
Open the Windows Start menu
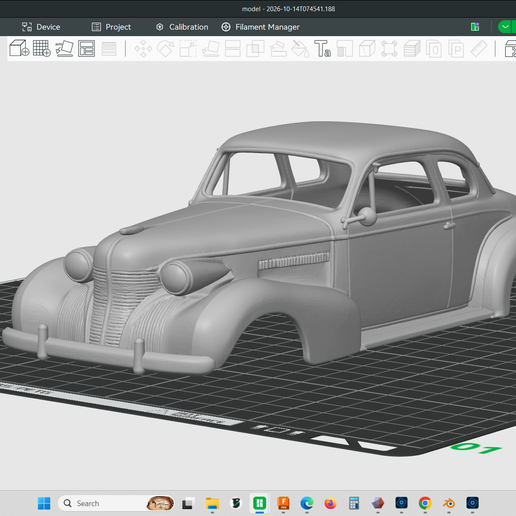click(44, 503)
